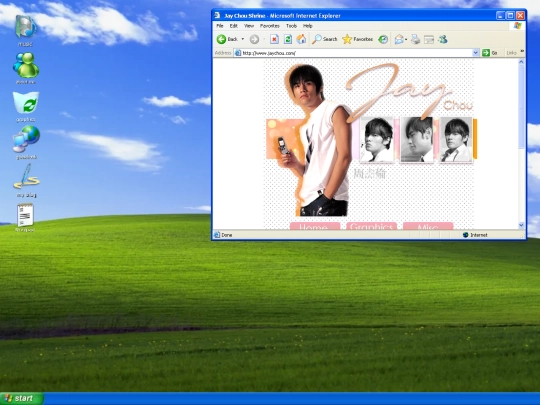540x405 pixels.
Task: Click the grey Forward arrow button
Action: click(x=254, y=40)
